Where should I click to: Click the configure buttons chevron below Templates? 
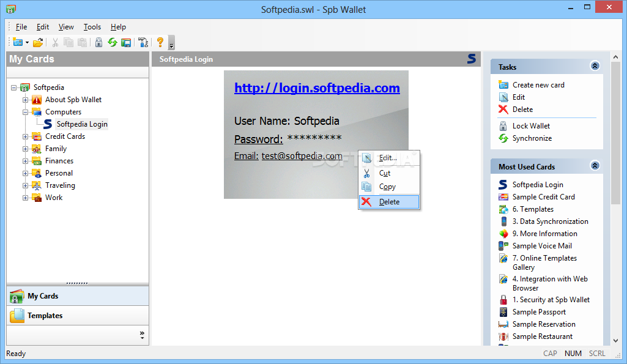[x=142, y=335]
